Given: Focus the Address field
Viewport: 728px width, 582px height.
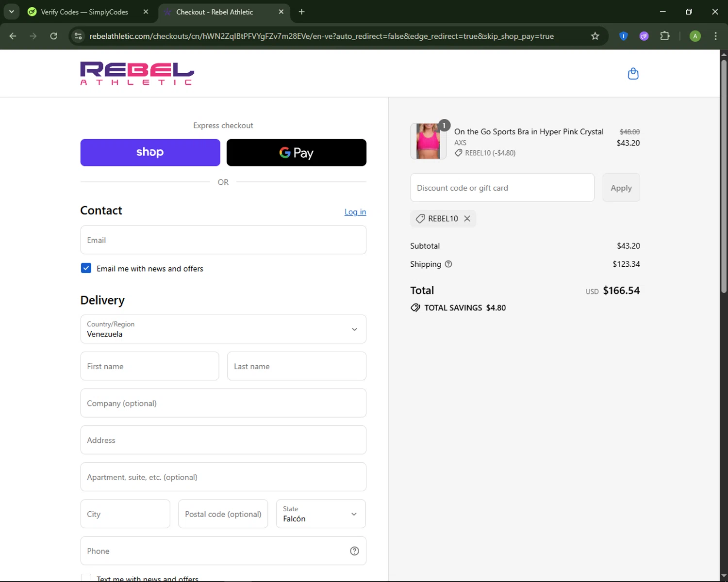Looking at the screenshot, I should [223, 440].
